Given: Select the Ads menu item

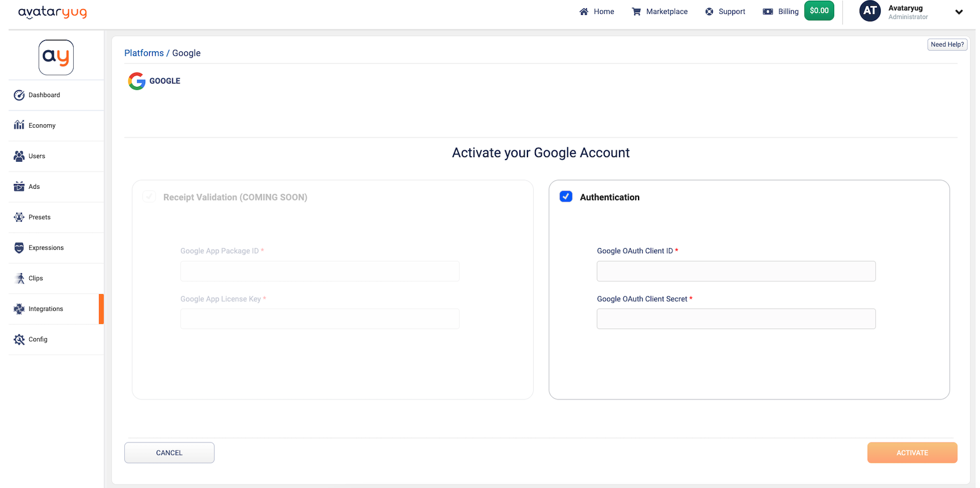Looking at the screenshot, I should click(56, 186).
